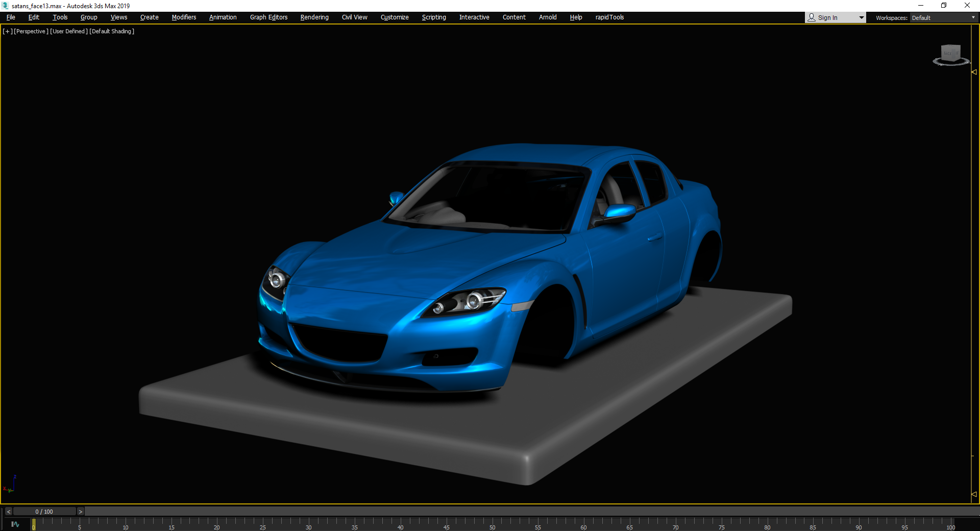
Task: Click the viewport XYZ axis tripod
Action: coord(10,484)
